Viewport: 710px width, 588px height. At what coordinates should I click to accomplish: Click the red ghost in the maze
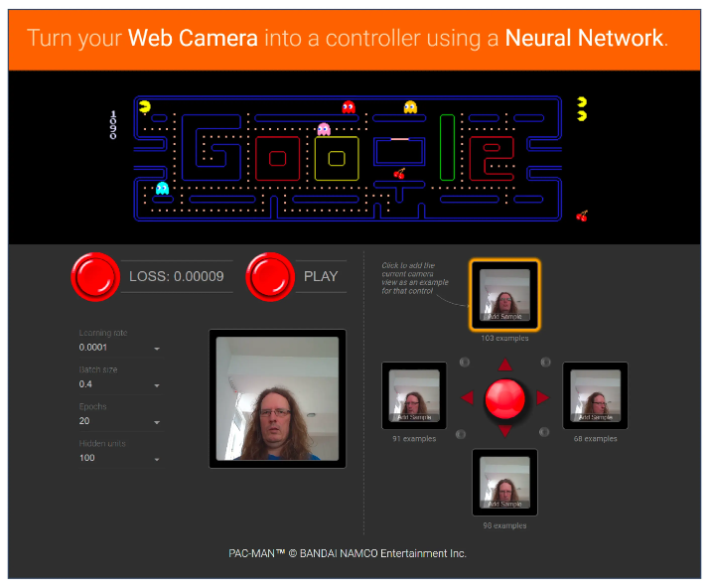(349, 107)
